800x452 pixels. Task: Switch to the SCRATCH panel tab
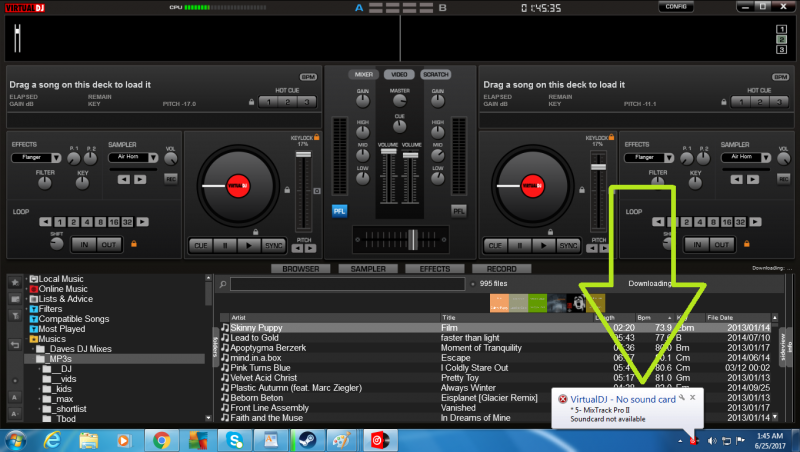point(435,74)
